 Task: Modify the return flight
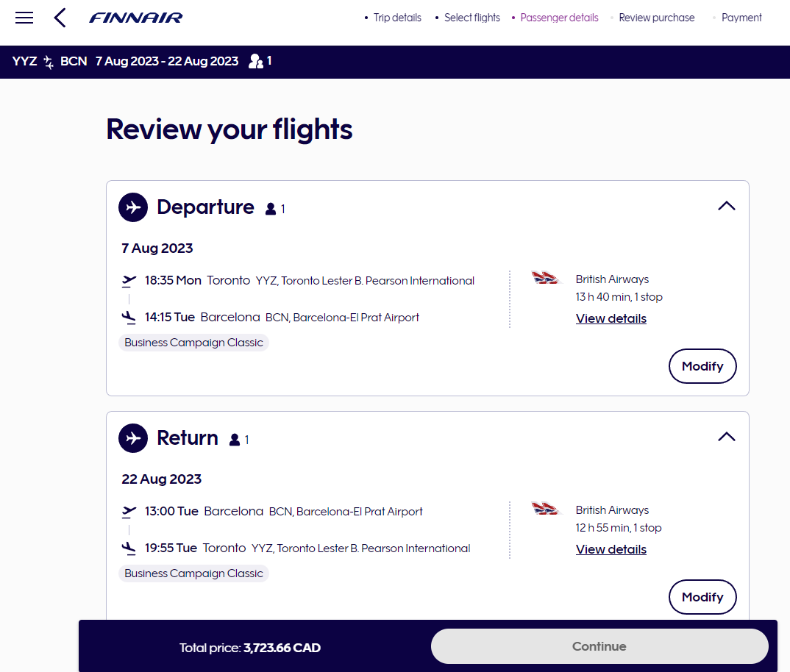(x=702, y=597)
